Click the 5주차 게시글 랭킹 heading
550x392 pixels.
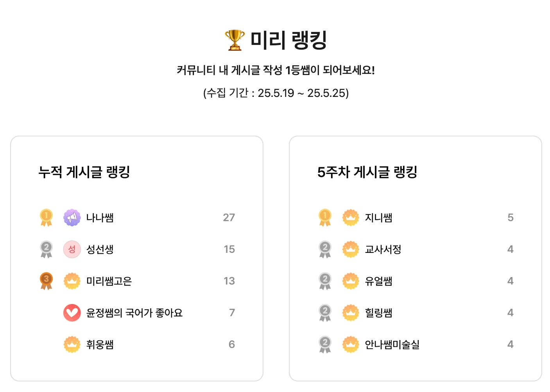pos(367,172)
